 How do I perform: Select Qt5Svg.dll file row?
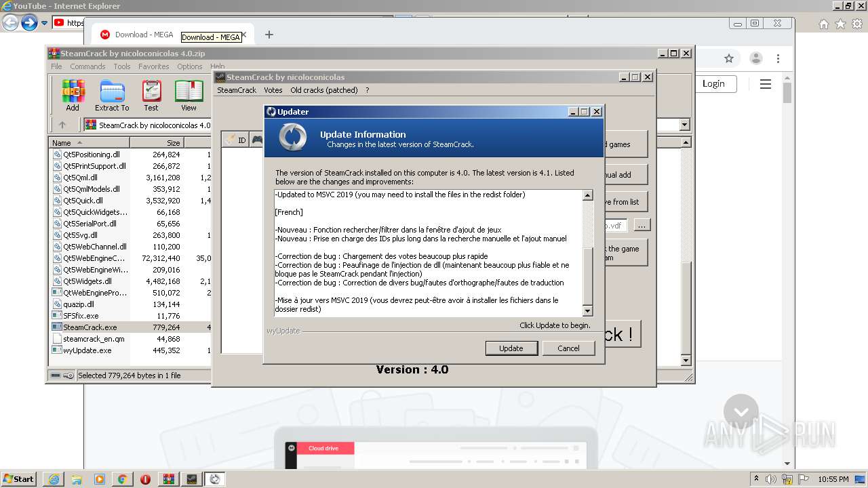(x=131, y=235)
